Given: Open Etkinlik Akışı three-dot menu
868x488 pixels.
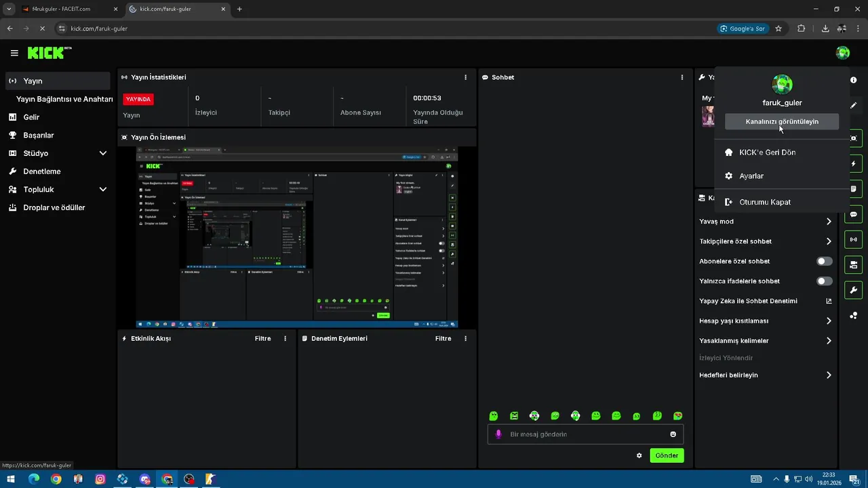Looking at the screenshot, I should tap(285, 338).
